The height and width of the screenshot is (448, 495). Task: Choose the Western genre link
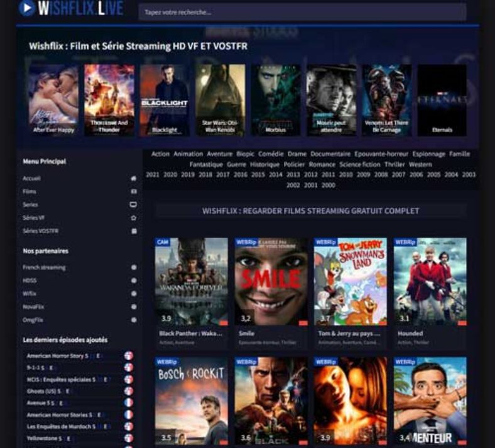click(x=420, y=165)
